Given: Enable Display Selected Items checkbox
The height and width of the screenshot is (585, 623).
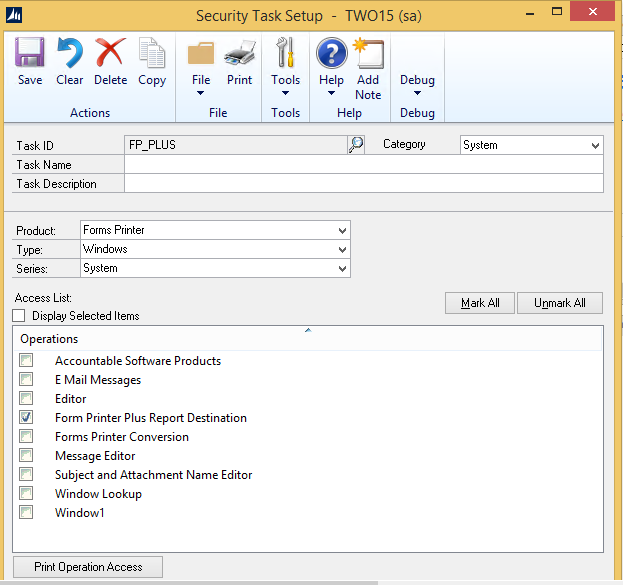Looking at the screenshot, I should tap(19, 316).
